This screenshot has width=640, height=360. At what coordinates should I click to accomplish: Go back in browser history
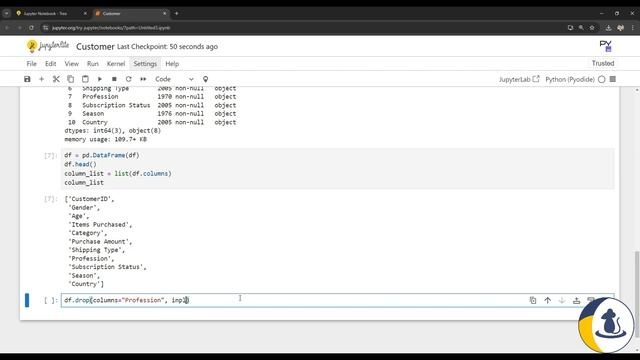[7, 28]
